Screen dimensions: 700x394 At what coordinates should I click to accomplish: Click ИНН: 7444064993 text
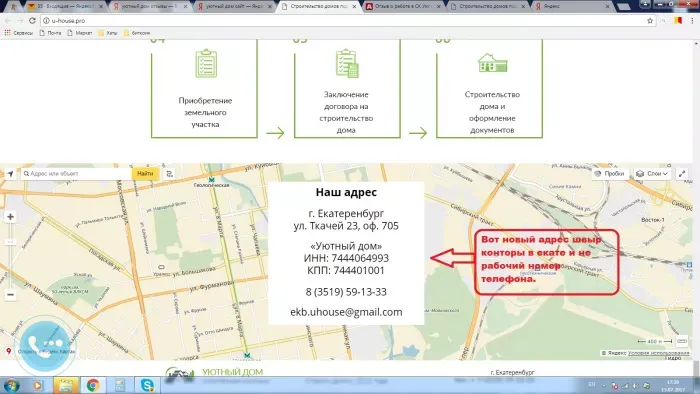coord(346,258)
